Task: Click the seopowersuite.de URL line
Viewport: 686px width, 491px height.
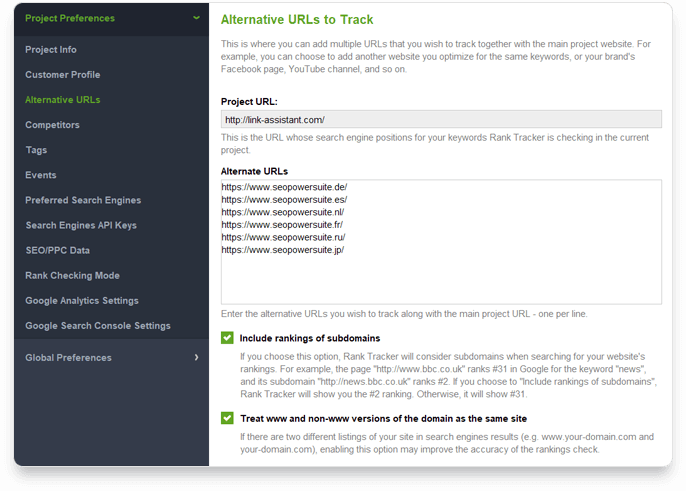Action: 284,187
